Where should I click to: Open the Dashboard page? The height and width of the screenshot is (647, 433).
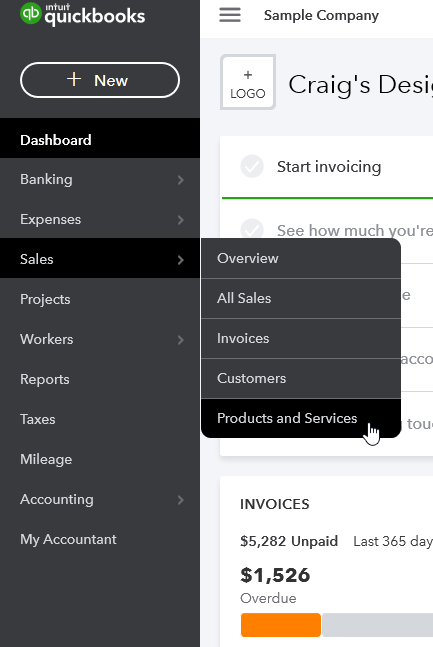[100, 140]
